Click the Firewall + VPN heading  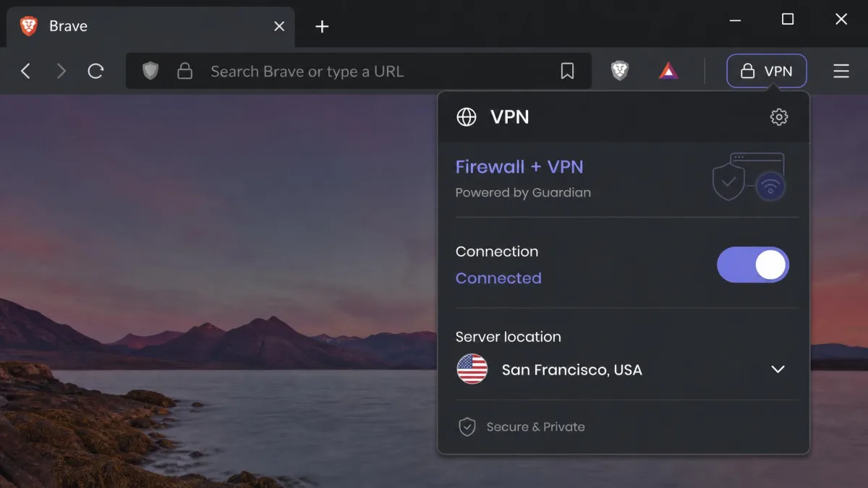pos(519,167)
